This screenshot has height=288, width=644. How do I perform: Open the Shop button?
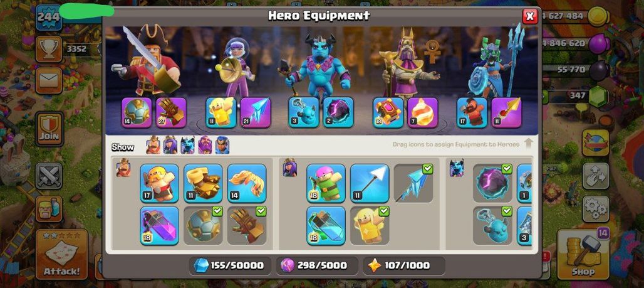pyautogui.click(x=583, y=254)
